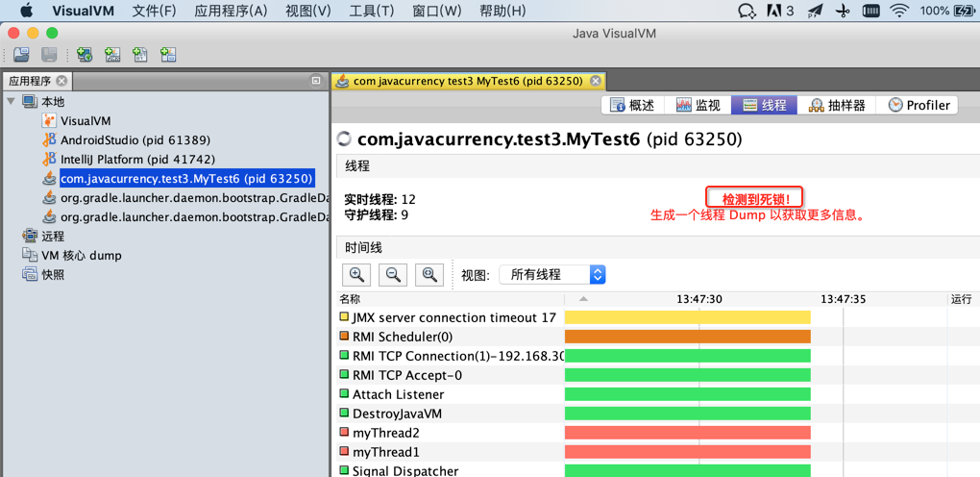Click the JMX server connection timeout yellow bar
Image resolution: width=980 pixels, height=477 pixels.
(x=688, y=317)
